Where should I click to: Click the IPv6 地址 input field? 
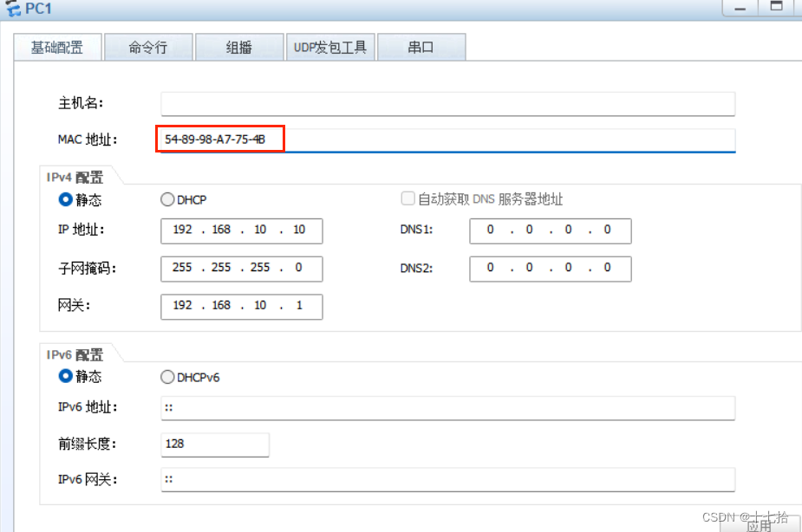(448, 408)
